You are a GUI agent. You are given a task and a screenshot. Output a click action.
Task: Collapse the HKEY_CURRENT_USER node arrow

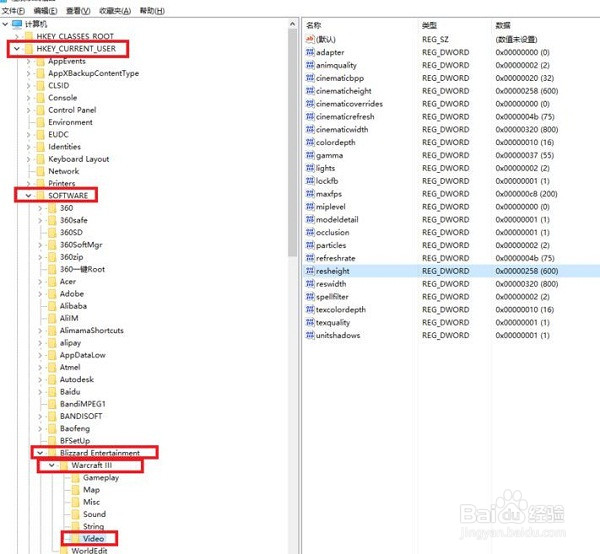pos(16,49)
